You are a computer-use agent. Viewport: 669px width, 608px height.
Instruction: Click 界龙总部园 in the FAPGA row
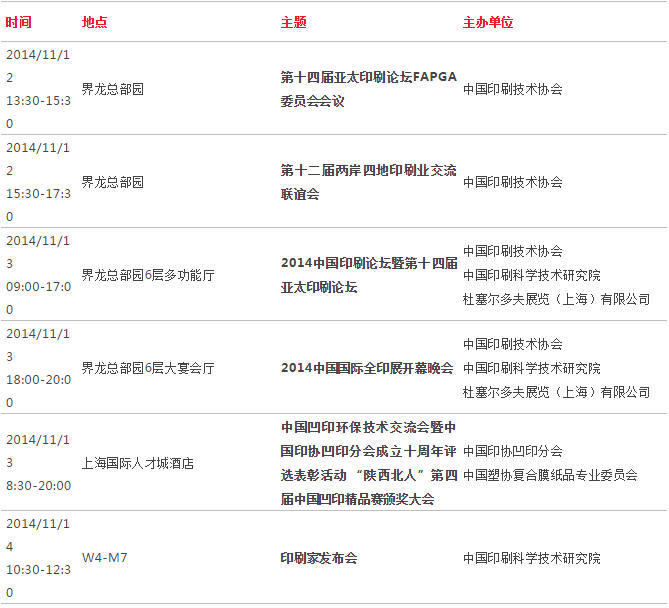pyautogui.click(x=113, y=89)
